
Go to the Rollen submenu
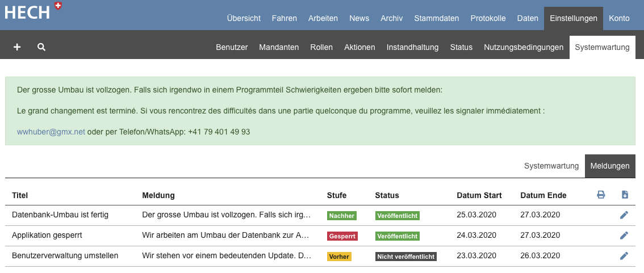point(321,47)
